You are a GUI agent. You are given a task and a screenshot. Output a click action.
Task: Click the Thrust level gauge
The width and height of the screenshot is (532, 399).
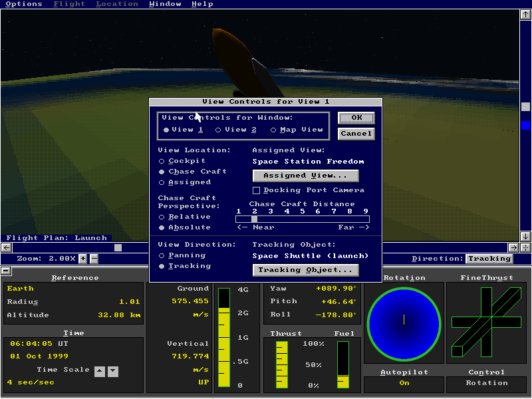pyautogui.click(x=281, y=364)
